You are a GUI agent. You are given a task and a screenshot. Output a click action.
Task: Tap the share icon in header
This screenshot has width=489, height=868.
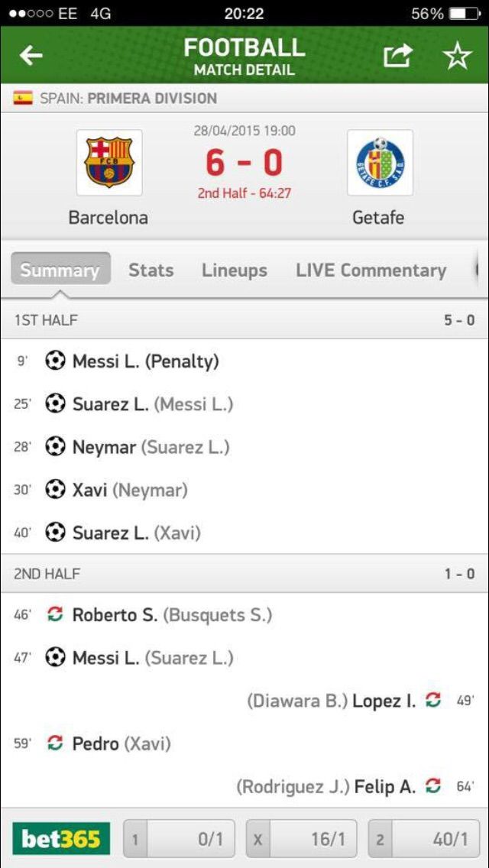click(x=397, y=55)
